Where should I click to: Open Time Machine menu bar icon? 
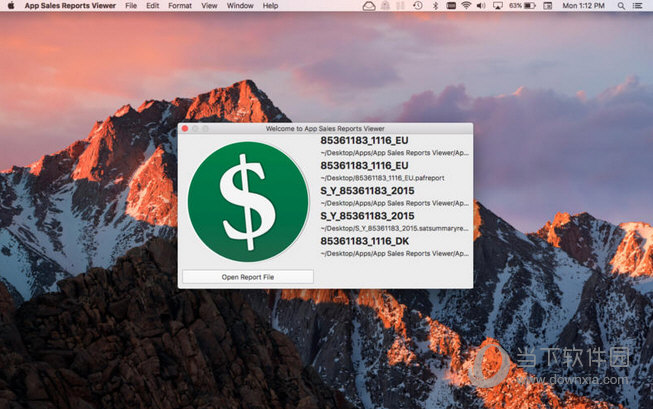pos(418,6)
